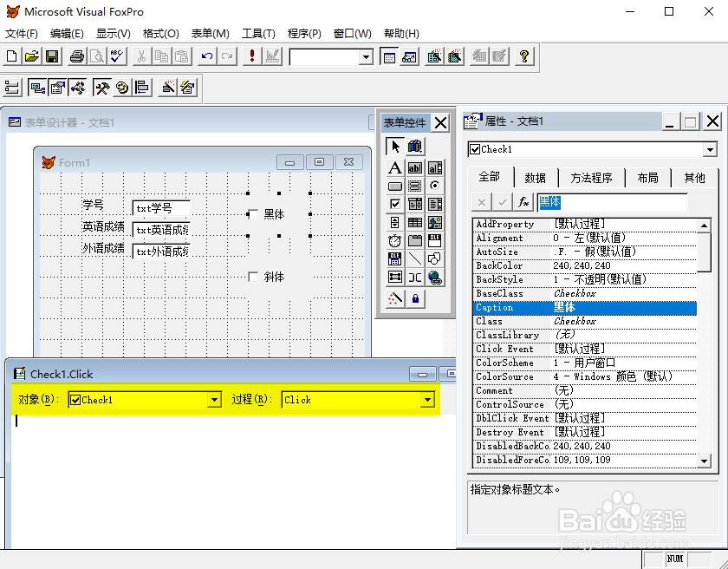The width and height of the screenshot is (728, 569).
Task: Switch to the 布局 tab
Action: (x=647, y=178)
